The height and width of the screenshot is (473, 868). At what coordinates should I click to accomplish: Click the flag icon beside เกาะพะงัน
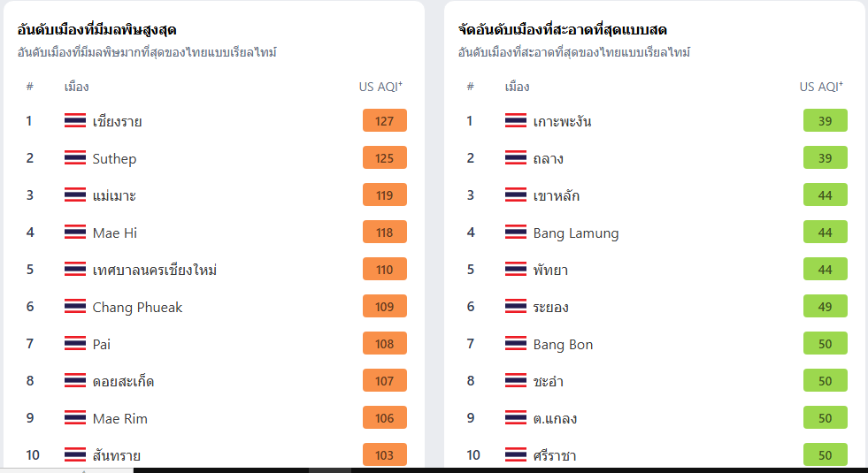pyautogui.click(x=515, y=120)
